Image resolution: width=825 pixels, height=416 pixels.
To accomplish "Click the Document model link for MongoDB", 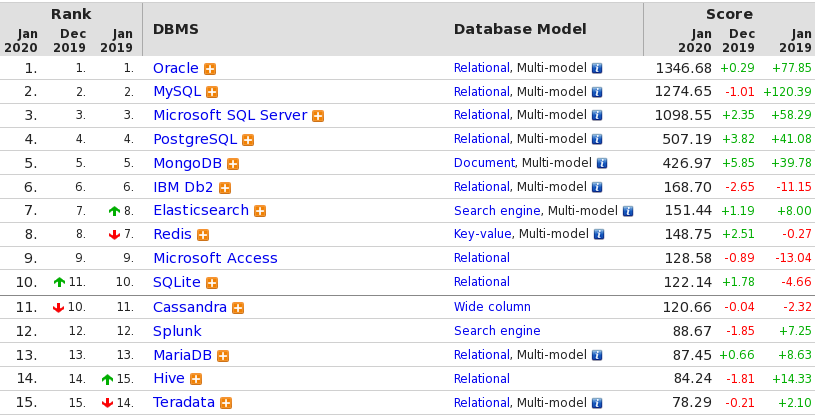I will click(484, 163).
